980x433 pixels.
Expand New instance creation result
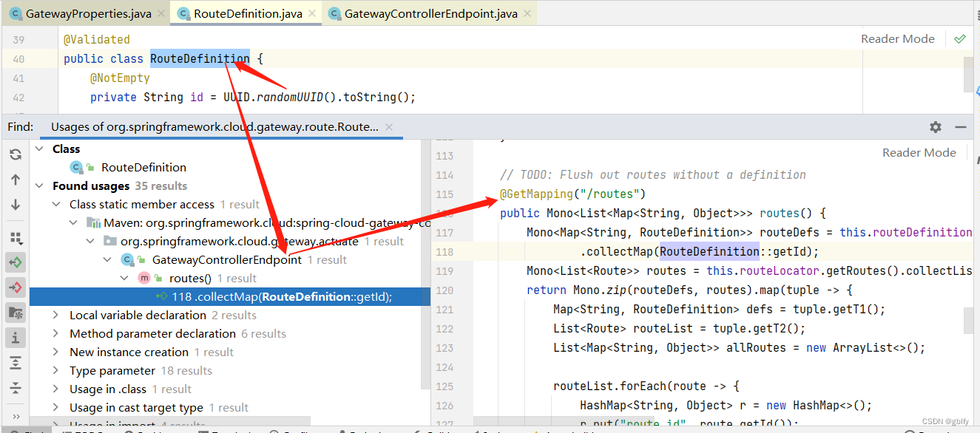point(56,352)
